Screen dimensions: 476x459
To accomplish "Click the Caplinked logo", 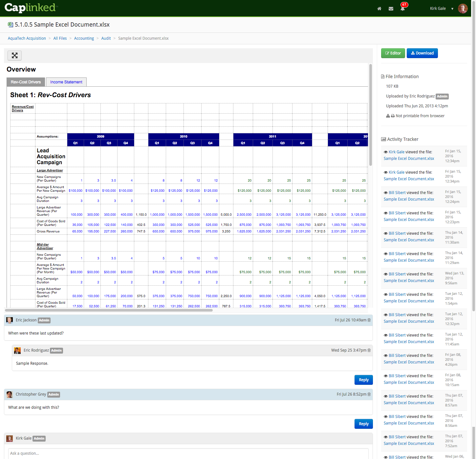I will [x=31, y=8].
